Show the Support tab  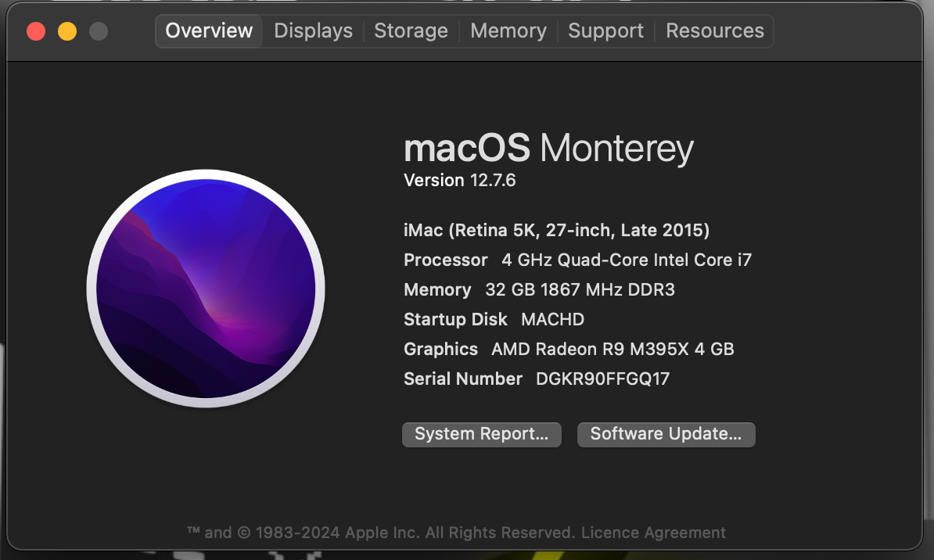(x=605, y=31)
